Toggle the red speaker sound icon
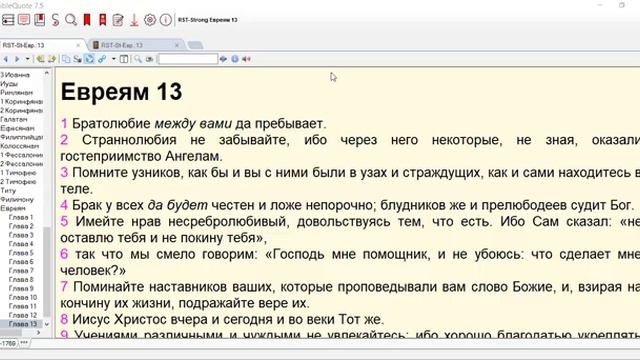 (x=246, y=59)
